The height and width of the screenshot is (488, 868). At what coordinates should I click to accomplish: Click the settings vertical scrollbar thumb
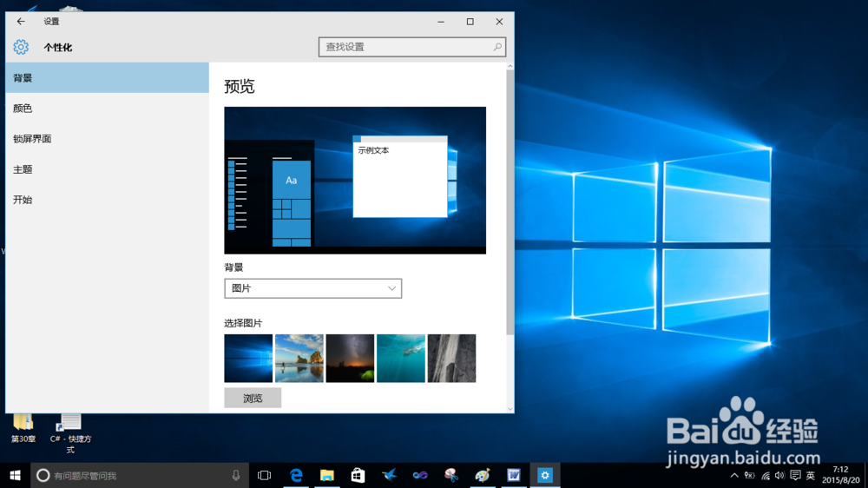pos(510,202)
